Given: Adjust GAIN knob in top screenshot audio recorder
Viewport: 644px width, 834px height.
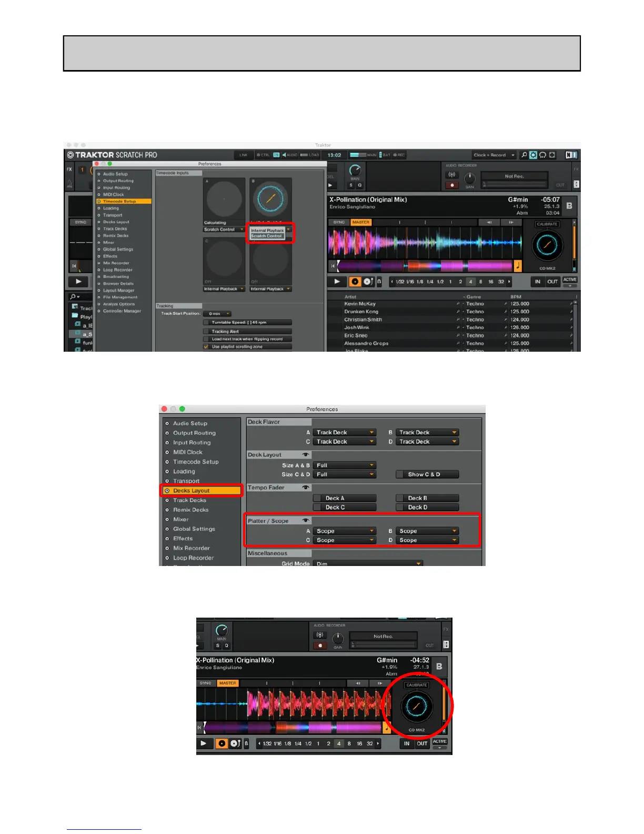Looking at the screenshot, I should 469,178.
